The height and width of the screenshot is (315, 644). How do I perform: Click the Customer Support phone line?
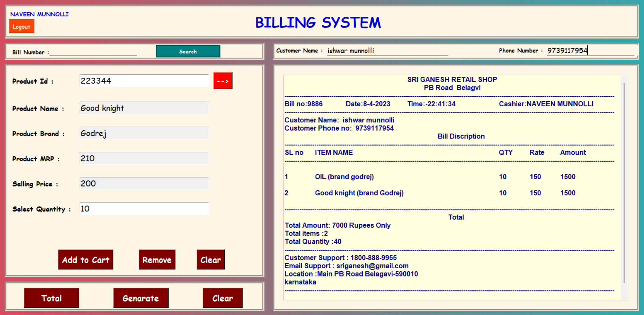(341, 258)
